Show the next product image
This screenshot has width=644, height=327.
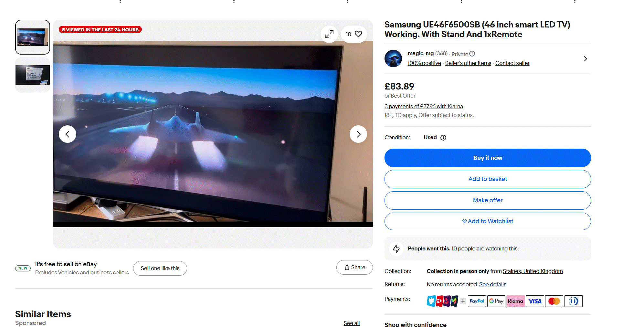[x=358, y=134]
